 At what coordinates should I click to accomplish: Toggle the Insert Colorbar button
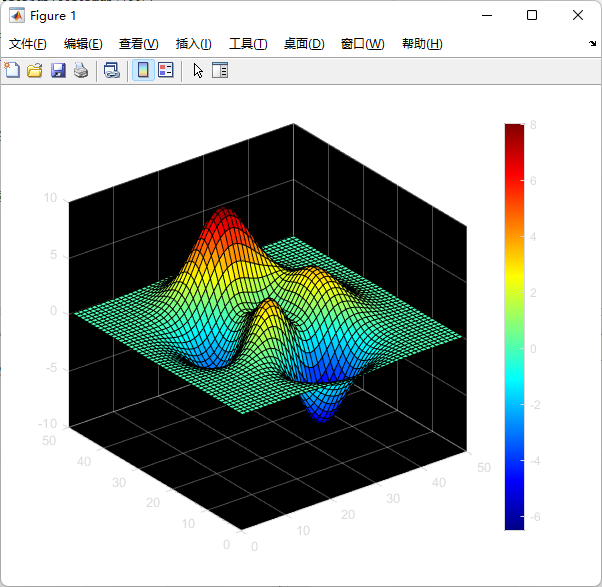coord(143,70)
